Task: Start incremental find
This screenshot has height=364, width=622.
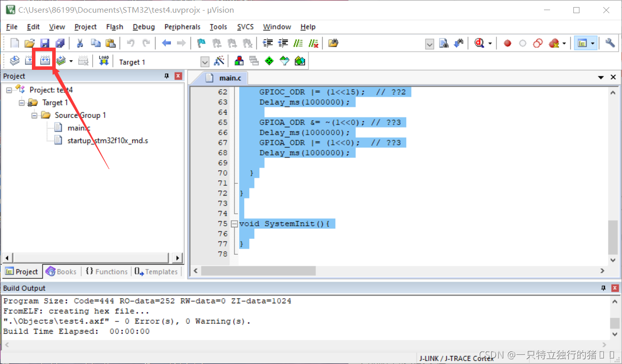Action: 459,44
